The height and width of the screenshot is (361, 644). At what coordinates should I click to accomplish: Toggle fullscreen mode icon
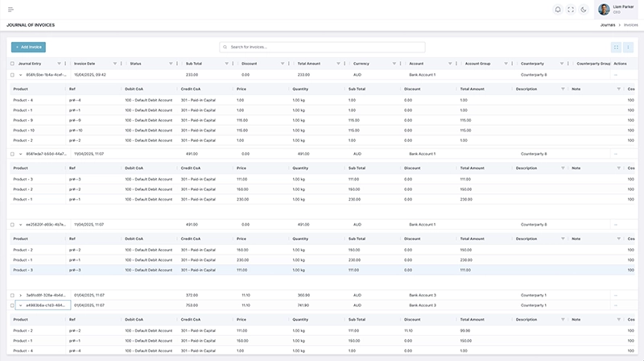tap(571, 10)
